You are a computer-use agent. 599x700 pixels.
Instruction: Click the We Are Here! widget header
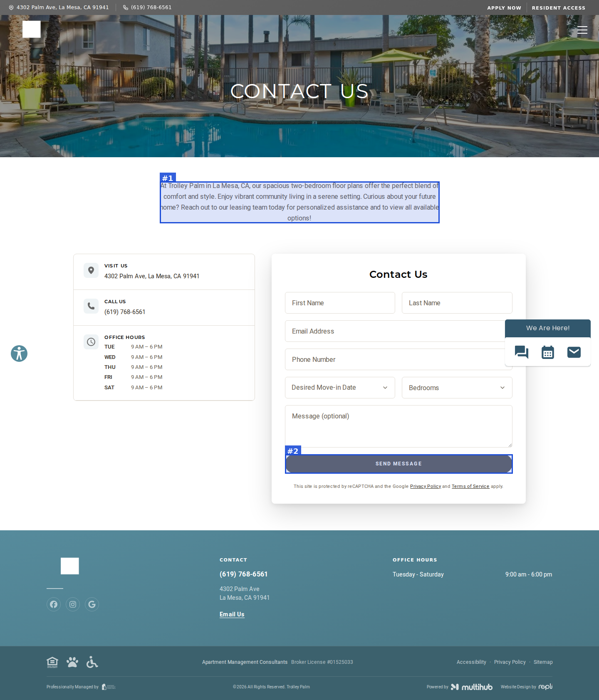point(548,328)
